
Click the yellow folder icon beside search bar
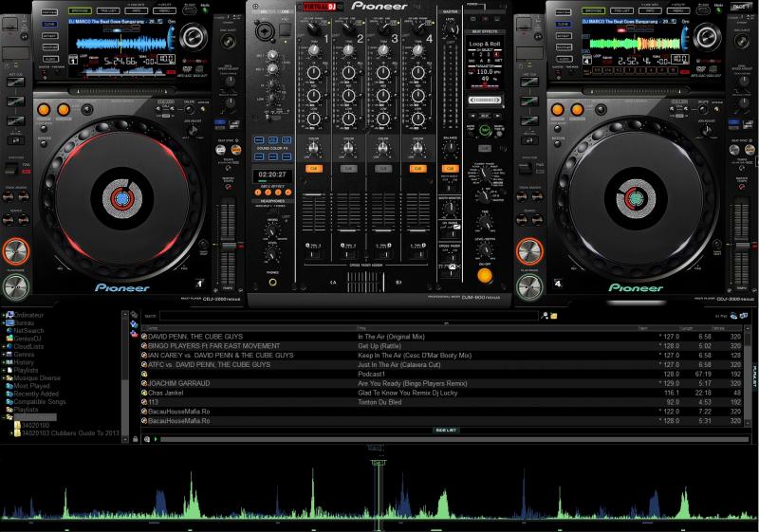554,316
